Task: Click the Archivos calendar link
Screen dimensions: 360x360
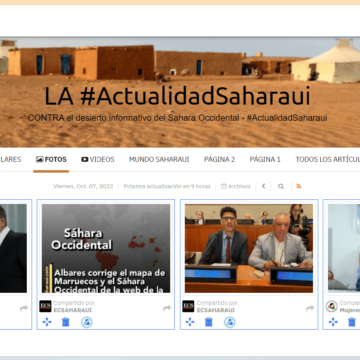Action: point(236,186)
